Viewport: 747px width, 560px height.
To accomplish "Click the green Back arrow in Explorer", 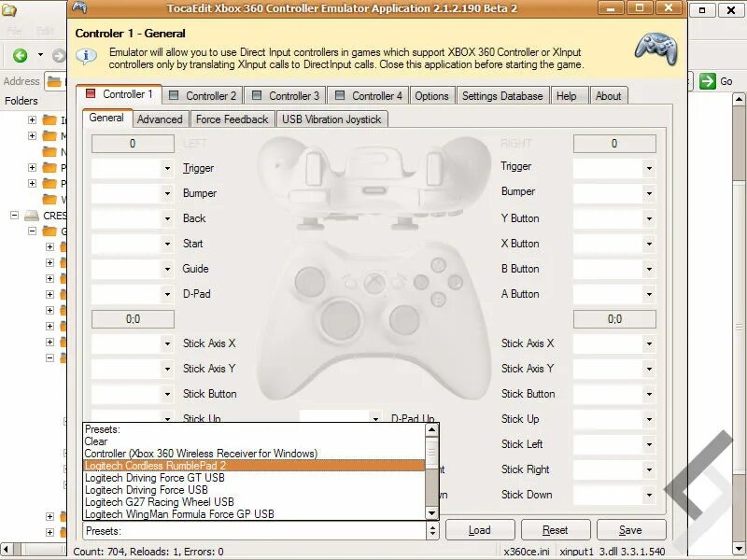I will [x=20, y=55].
